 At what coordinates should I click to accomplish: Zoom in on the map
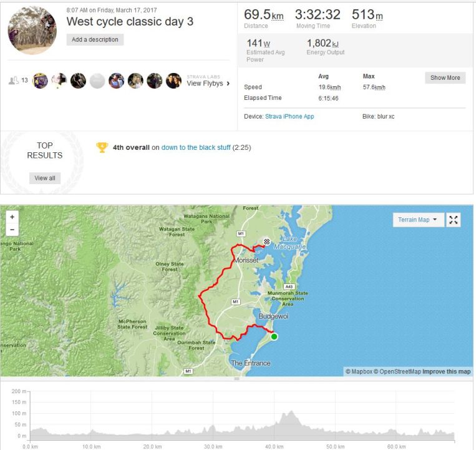pyautogui.click(x=12, y=217)
